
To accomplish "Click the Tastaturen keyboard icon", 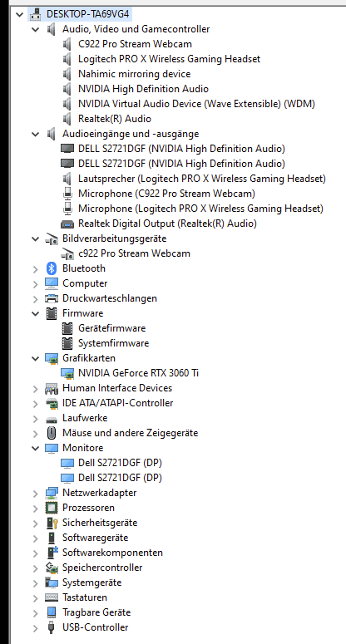I will (52, 597).
